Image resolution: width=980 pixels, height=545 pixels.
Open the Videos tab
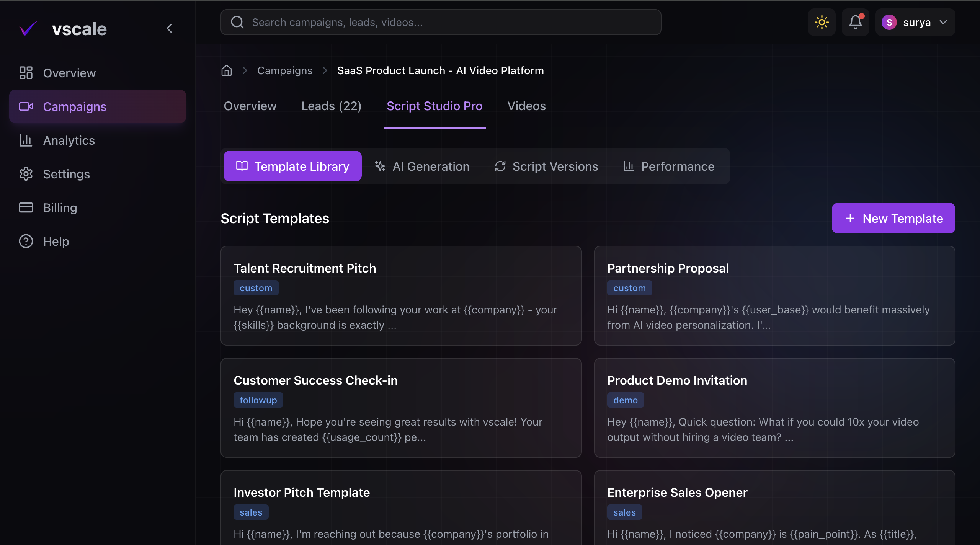pyautogui.click(x=526, y=106)
